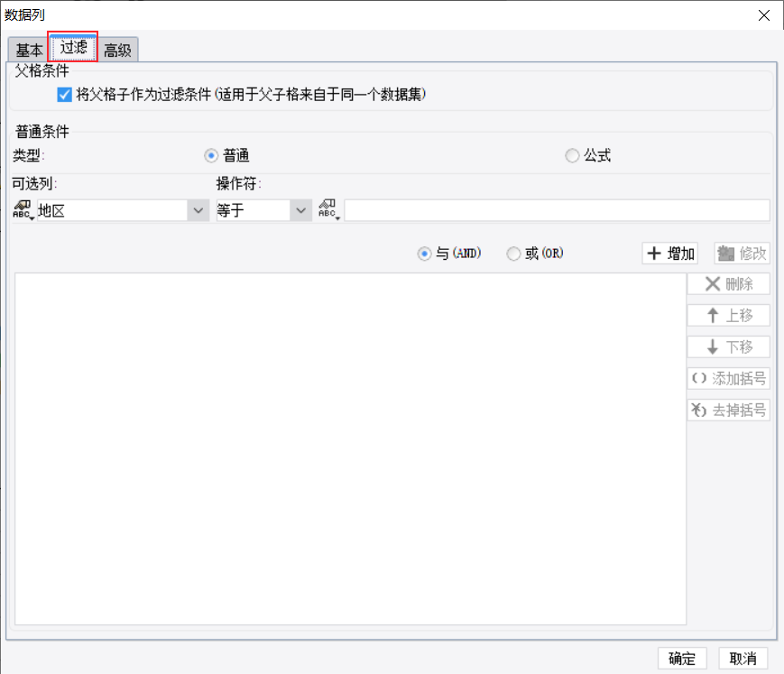784x674 pixels.
Task: Click the 添加括号 button
Action: tap(728, 378)
